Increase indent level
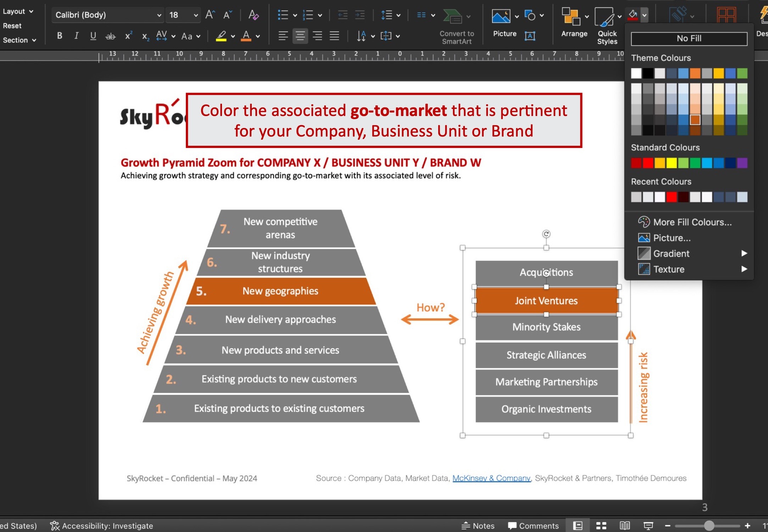Screen dimensions: 768x532 coord(360,15)
